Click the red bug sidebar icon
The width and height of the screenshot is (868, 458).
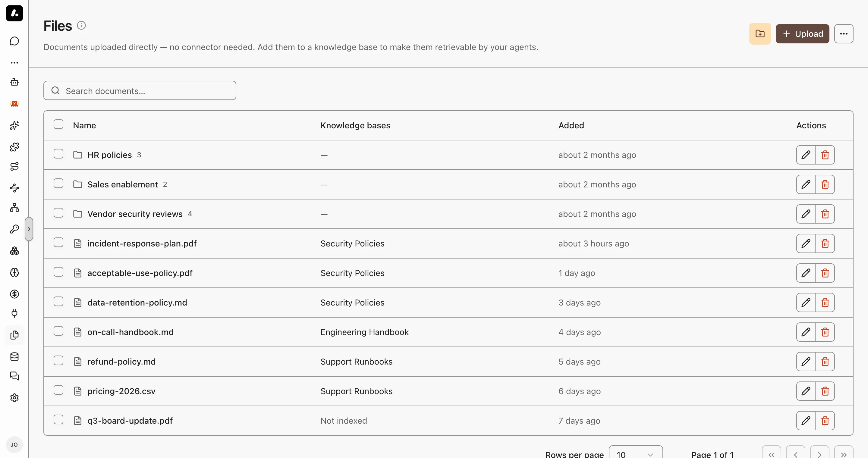coord(14,103)
